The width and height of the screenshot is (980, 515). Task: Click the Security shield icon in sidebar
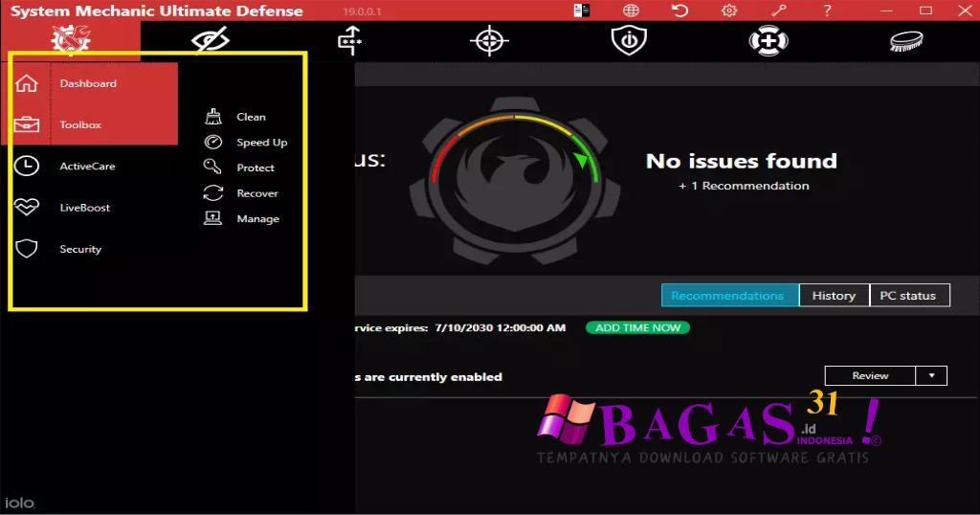(27, 248)
